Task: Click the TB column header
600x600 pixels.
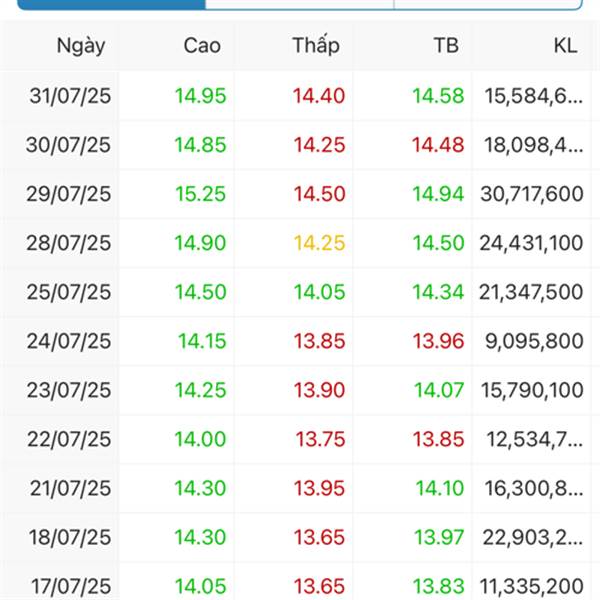Action: coord(446,45)
